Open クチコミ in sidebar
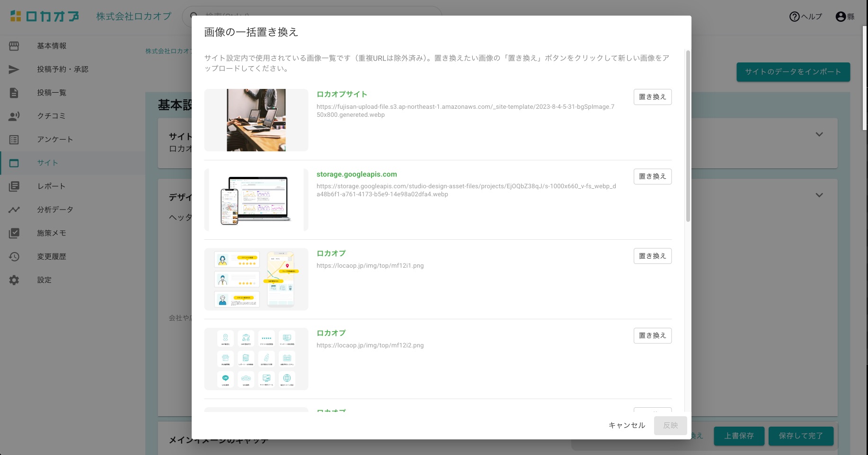This screenshot has height=455, width=868. (73, 116)
